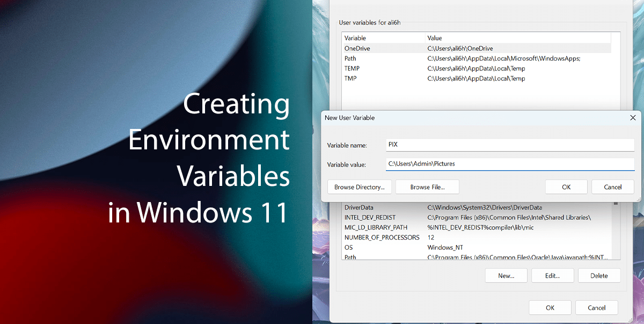
Task: Click OK to close Environment Variables window
Action: click(550, 307)
